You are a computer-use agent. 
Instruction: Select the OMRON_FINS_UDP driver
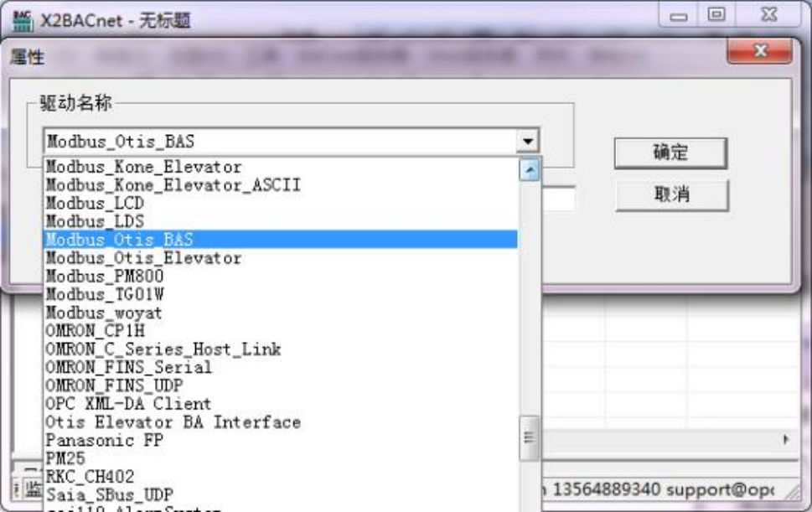pyautogui.click(x=281, y=385)
